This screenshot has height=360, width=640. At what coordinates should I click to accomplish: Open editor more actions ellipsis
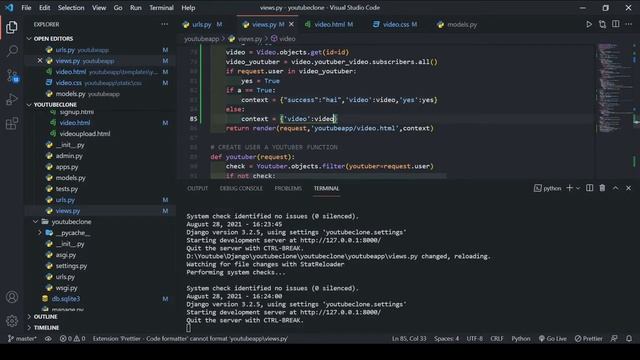tap(629, 24)
